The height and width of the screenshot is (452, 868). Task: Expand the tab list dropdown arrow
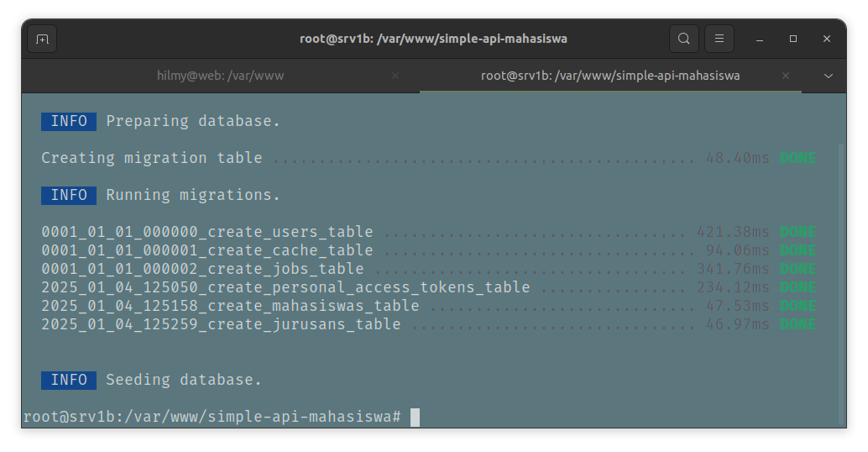click(829, 76)
